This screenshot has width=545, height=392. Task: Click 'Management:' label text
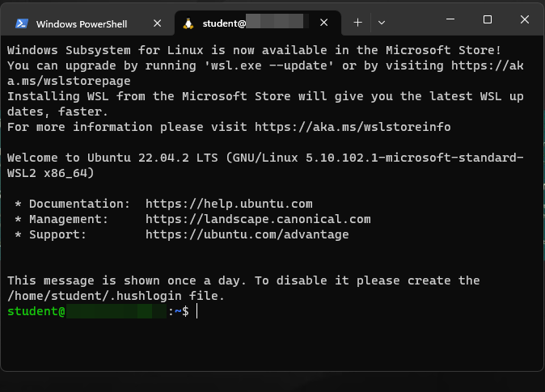point(69,219)
